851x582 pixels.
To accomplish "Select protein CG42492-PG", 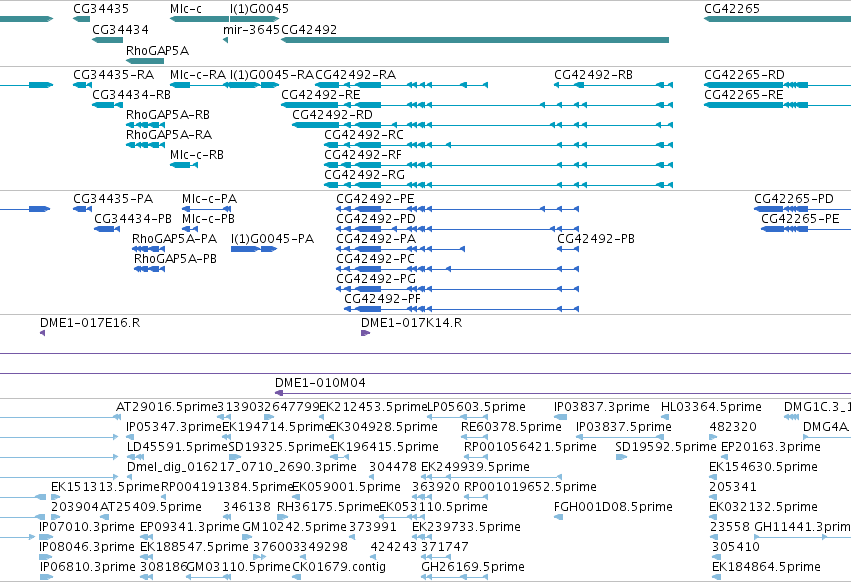I will click(x=458, y=289).
